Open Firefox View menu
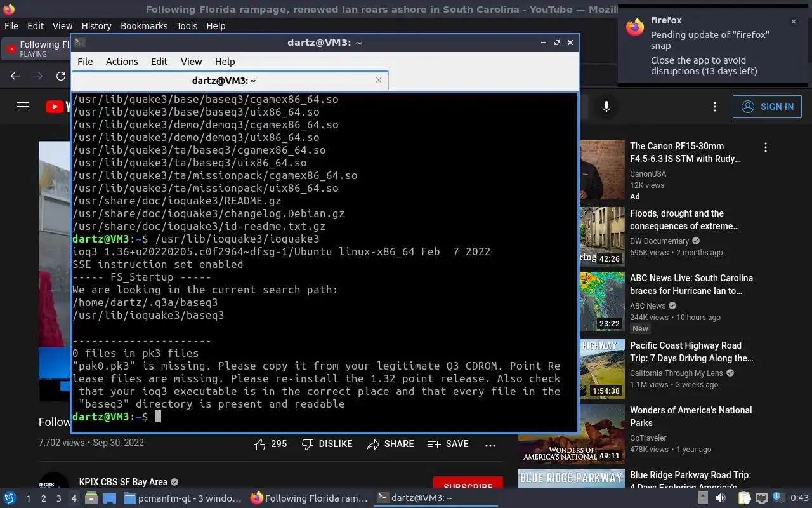 62,26
